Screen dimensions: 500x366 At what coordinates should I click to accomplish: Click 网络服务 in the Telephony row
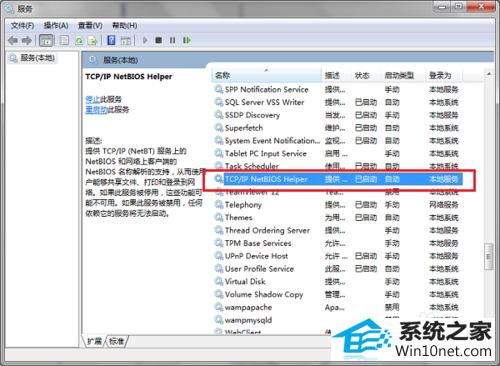444,205
